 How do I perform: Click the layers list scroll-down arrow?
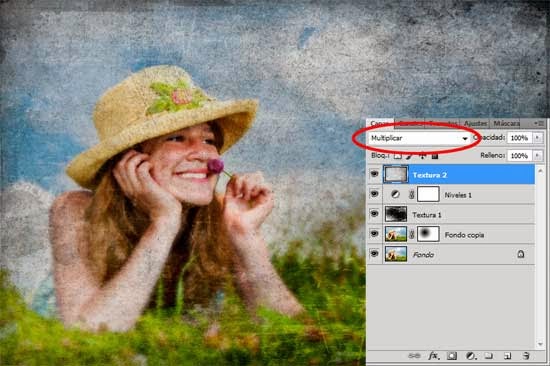tap(541, 344)
